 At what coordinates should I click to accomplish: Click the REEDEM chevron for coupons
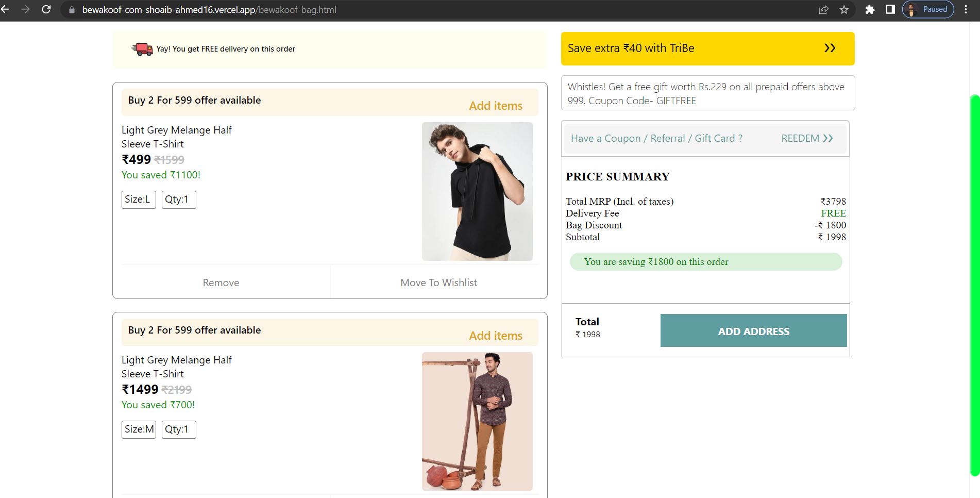click(829, 138)
